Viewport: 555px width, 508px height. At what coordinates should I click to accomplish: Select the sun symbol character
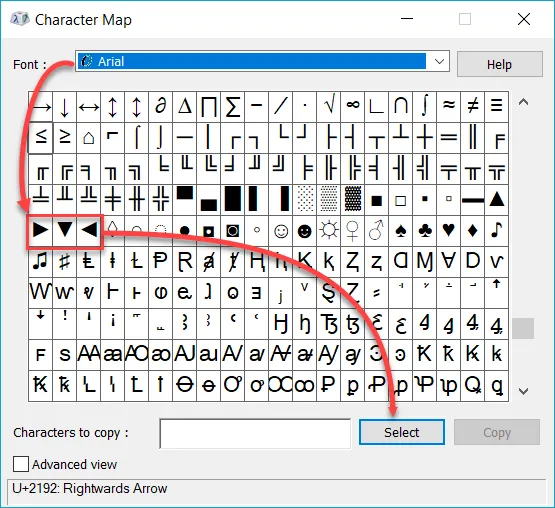click(328, 231)
